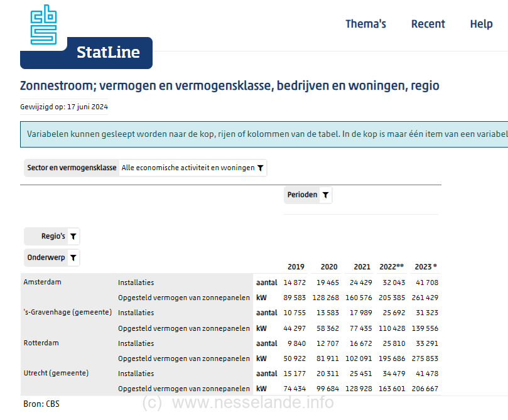The height and width of the screenshot is (420, 508).
Task: Select the cell value 33 291
Action: 427,343
